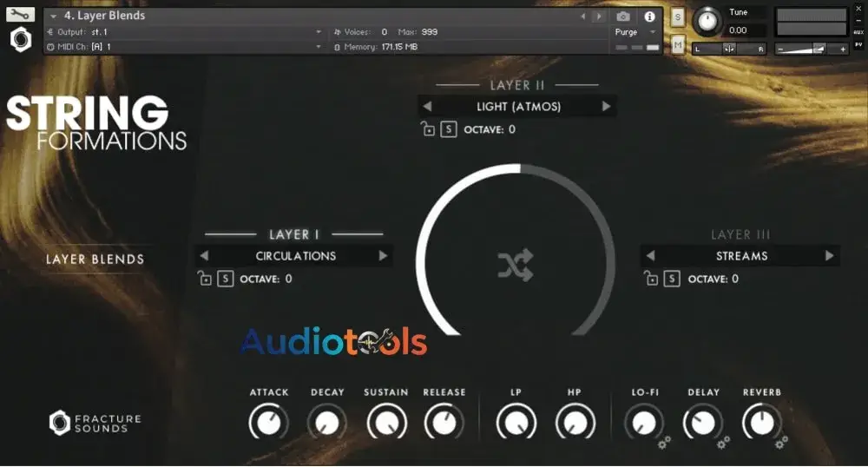Go to previous instrument with header left arrow

coord(583,16)
